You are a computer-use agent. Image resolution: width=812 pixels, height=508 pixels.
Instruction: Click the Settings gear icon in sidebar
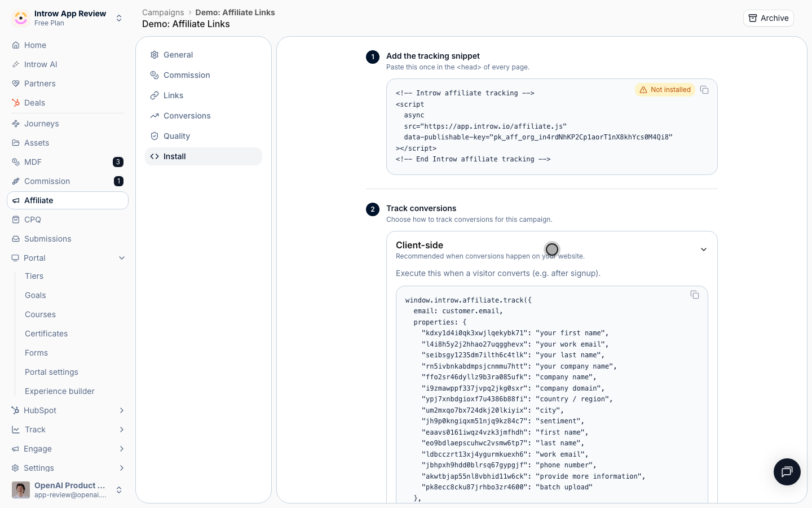click(x=15, y=468)
